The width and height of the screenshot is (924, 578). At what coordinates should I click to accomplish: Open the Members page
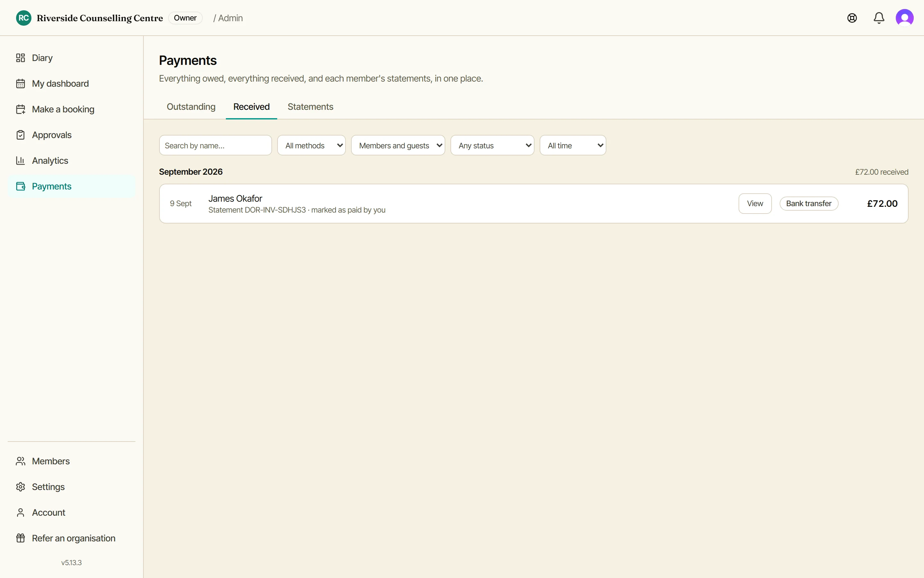[x=72, y=461]
